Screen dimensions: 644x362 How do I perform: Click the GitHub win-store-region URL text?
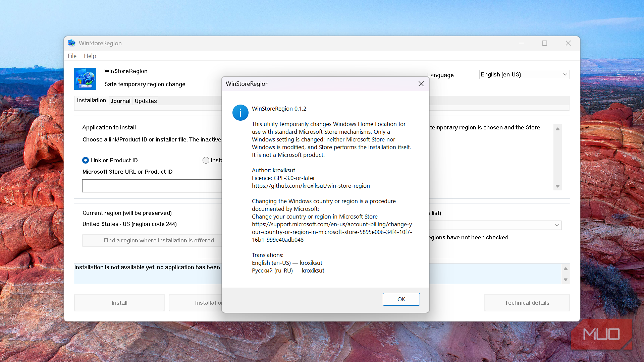(311, 186)
